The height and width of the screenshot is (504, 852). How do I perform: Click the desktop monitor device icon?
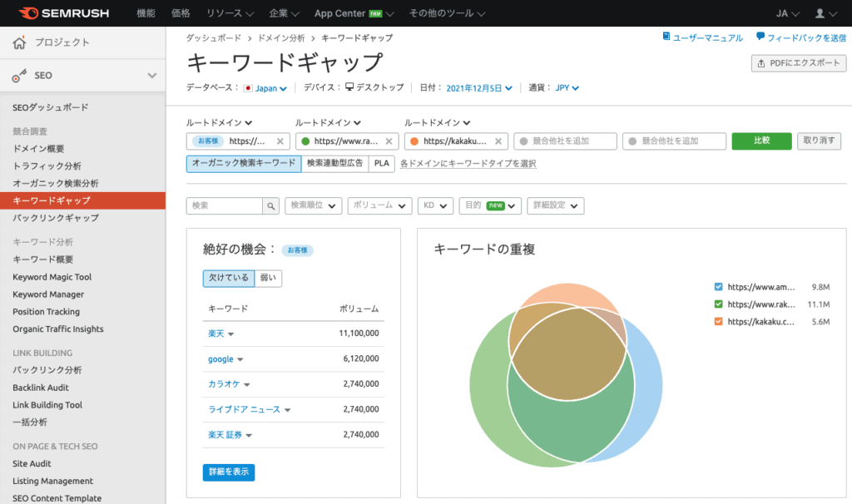pos(349,86)
